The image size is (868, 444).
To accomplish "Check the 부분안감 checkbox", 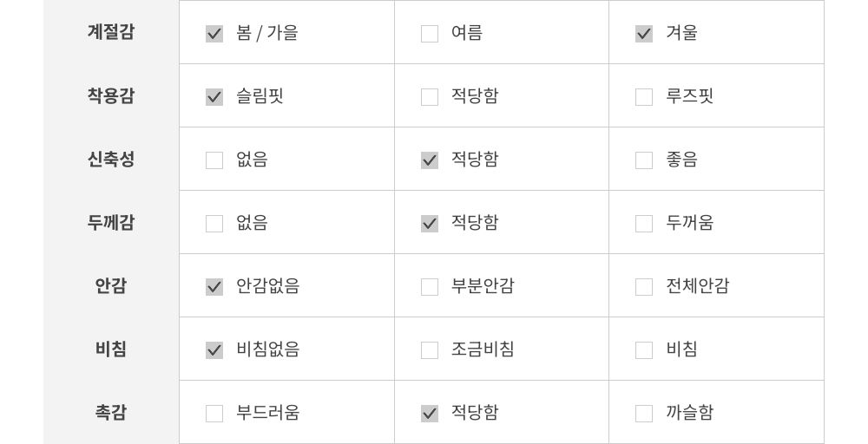I will click(430, 287).
